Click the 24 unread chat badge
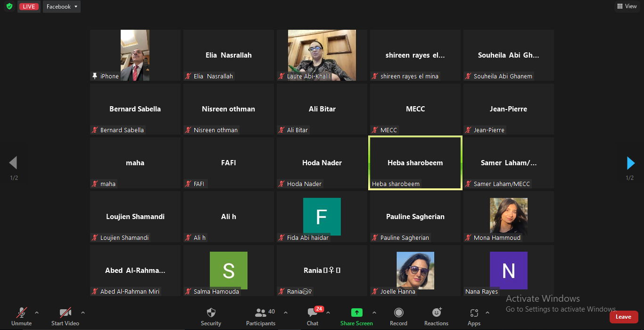 click(x=319, y=309)
